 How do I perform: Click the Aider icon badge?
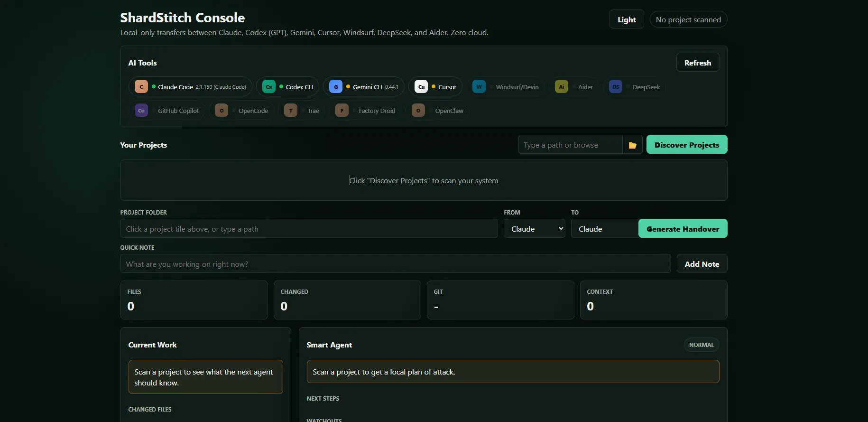click(x=562, y=87)
